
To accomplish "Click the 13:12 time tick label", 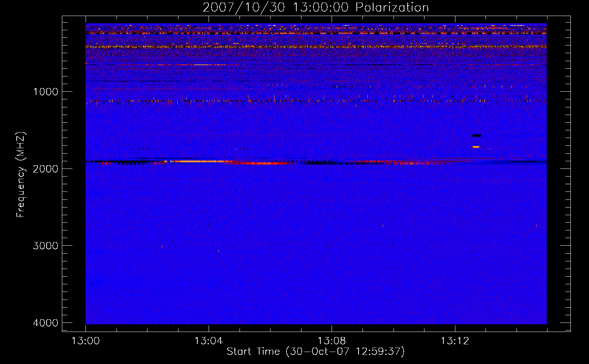I will point(455,341).
